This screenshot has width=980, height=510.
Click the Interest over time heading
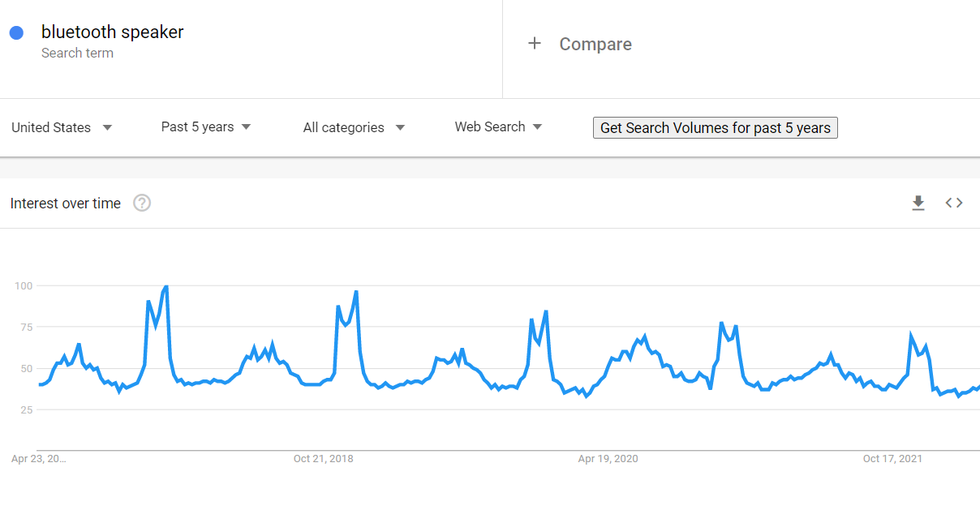(66, 204)
